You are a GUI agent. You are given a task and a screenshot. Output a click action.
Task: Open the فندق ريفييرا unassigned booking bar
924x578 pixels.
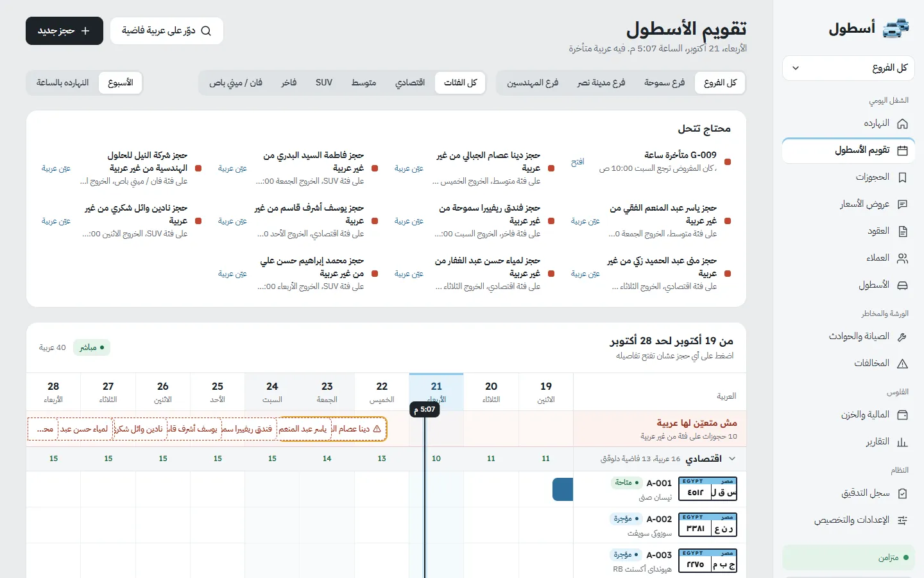(x=250, y=428)
